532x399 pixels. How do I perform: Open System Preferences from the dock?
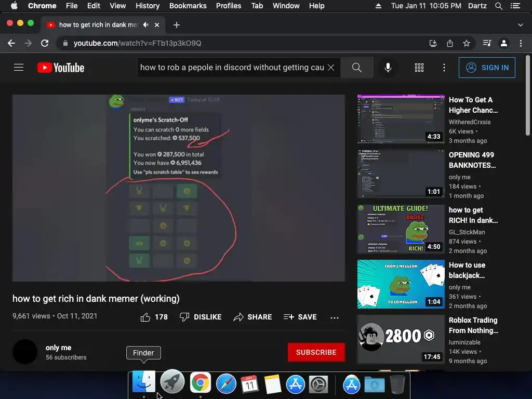pyautogui.click(x=318, y=384)
